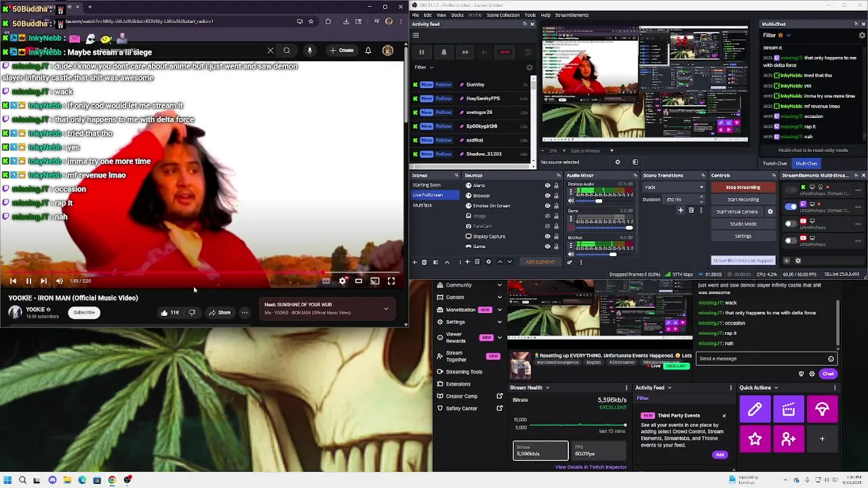The image size is (868, 488).
Task: Open Streaming Tools in Twitch sidebar
Action: 464,371
